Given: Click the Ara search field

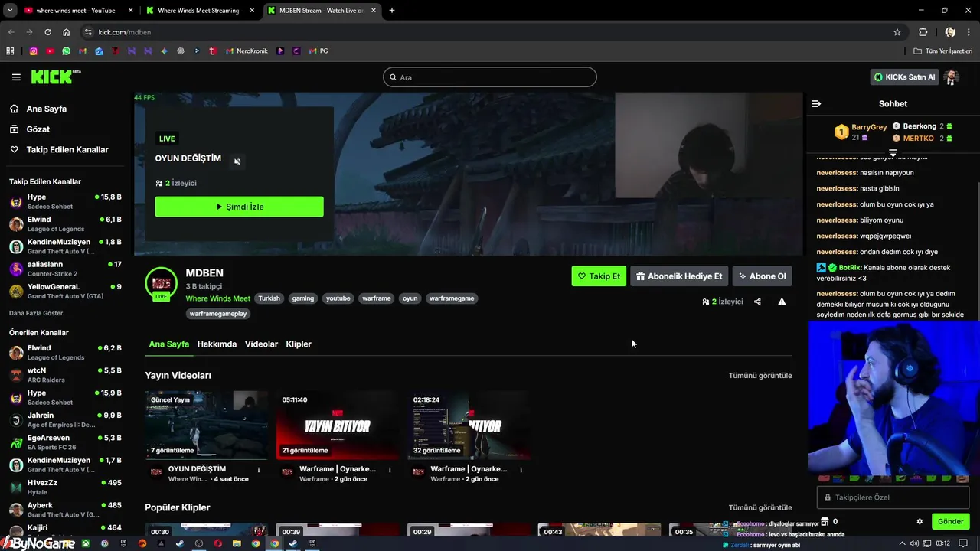Looking at the screenshot, I should 489,77.
